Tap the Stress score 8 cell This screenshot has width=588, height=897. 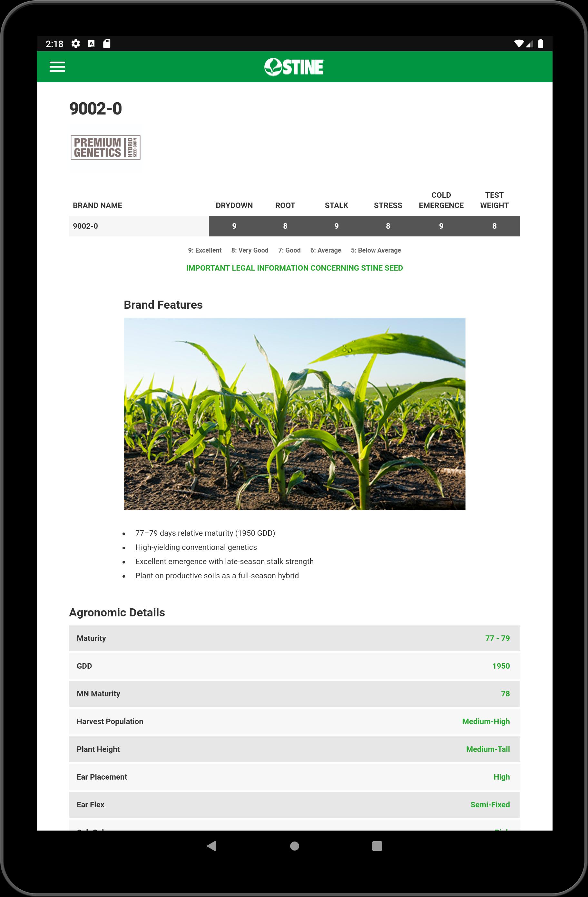(387, 226)
